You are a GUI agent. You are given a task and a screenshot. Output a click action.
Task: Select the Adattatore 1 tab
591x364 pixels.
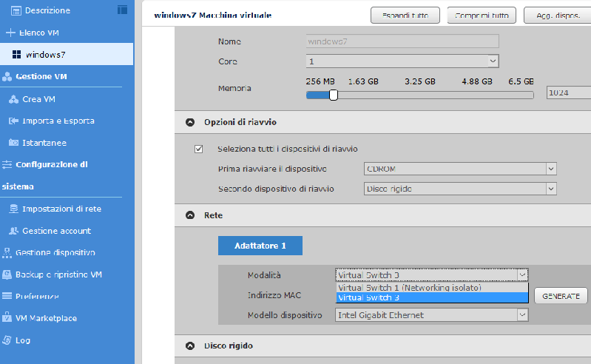(x=260, y=245)
